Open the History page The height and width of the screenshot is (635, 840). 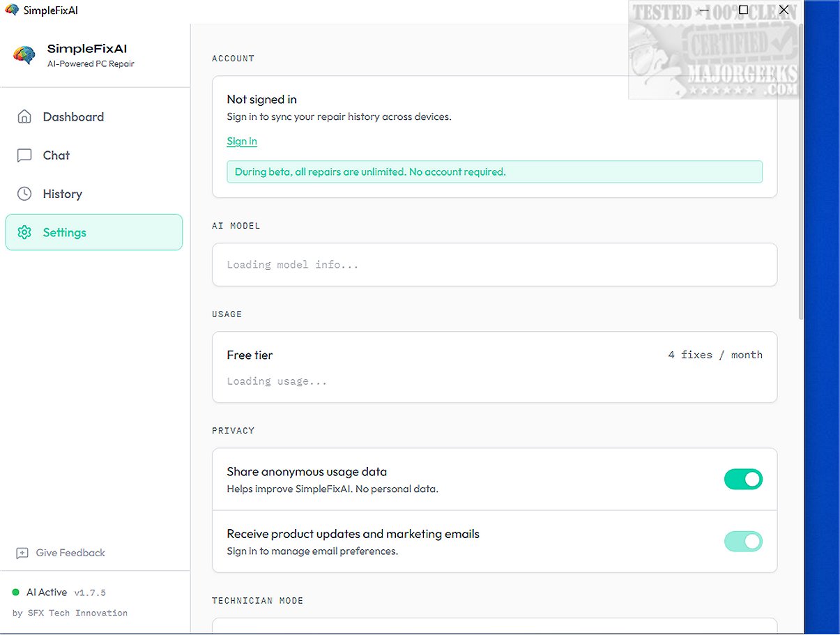(x=93, y=194)
